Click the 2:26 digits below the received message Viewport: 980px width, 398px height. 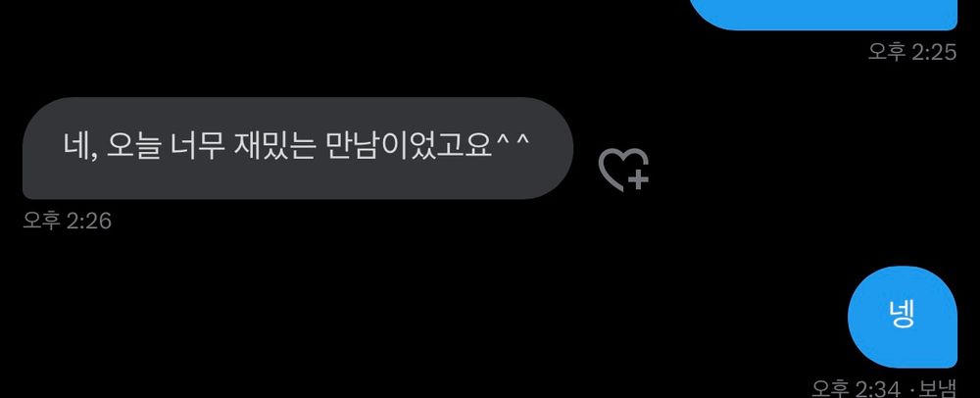tap(89, 221)
